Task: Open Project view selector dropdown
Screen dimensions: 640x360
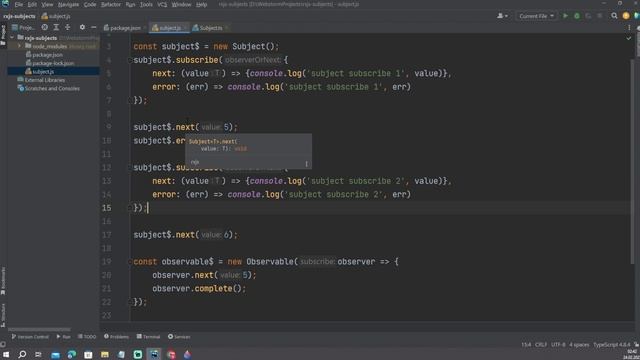Action: tap(24, 27)
